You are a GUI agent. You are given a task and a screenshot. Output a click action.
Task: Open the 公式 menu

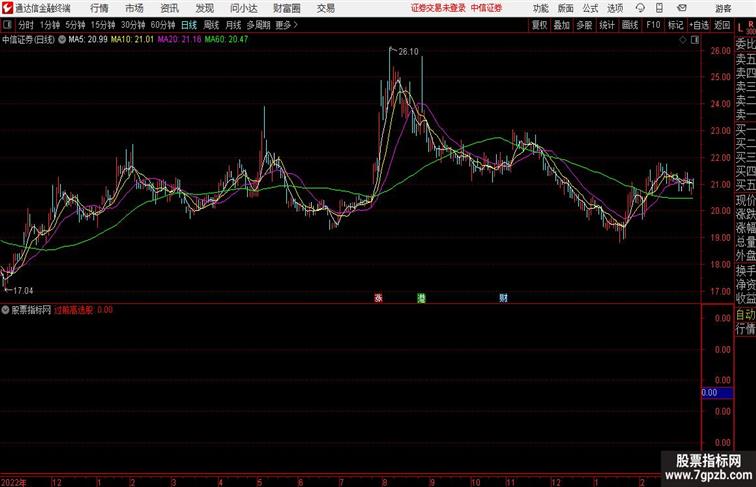pyautogui.click(x=590, y=8)
